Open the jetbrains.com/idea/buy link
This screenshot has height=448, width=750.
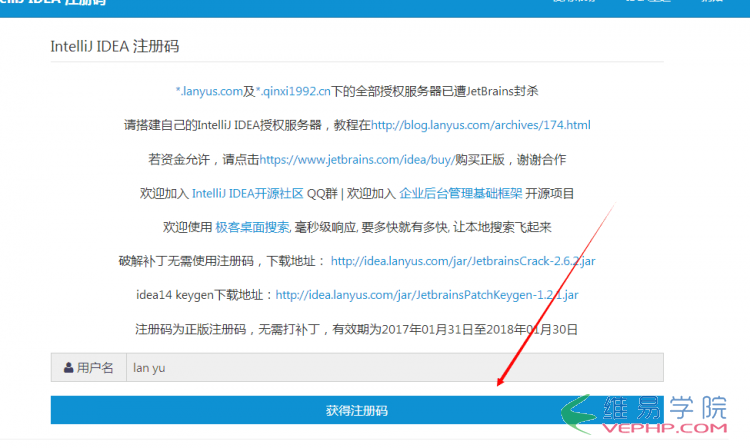357,160
